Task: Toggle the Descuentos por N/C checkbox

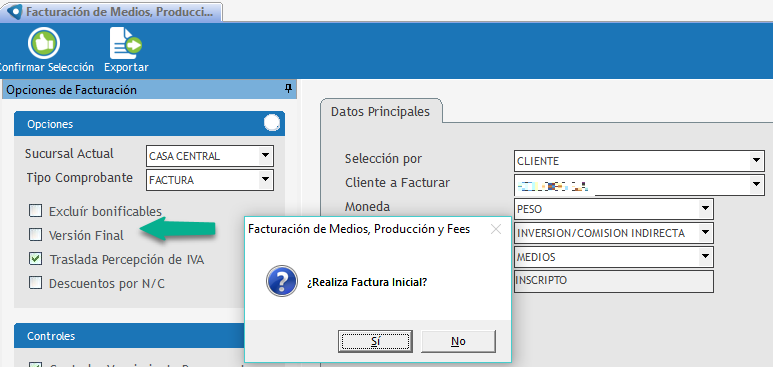Action: coord(35,283)
